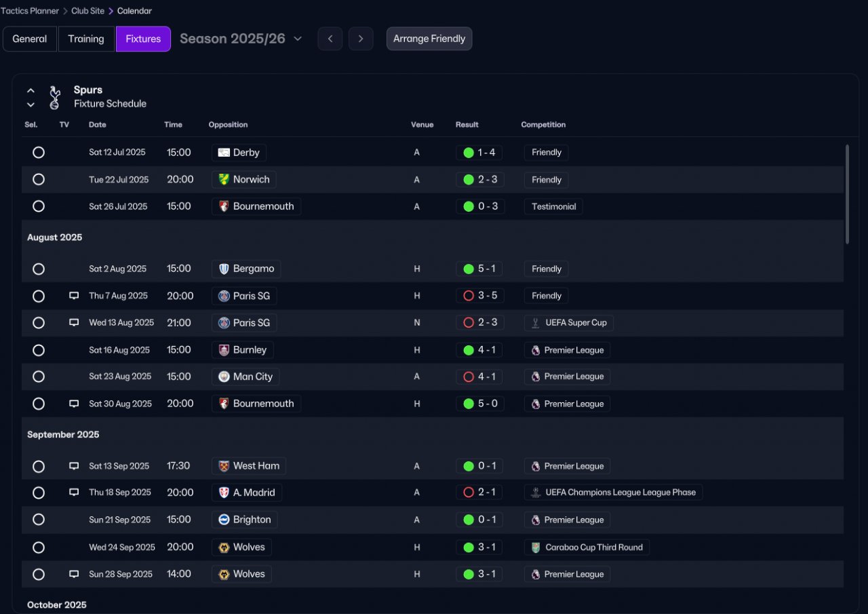Click the Man City club badge

tap(224, 377)
